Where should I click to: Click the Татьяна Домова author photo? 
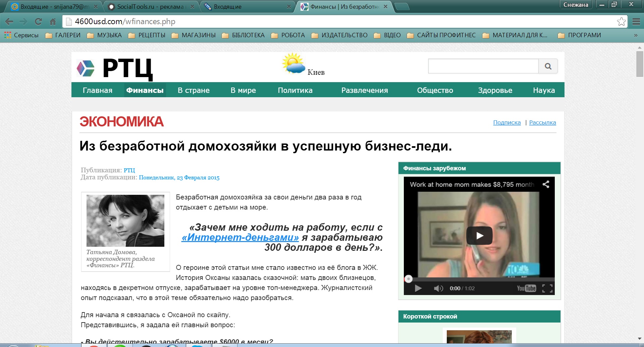[x=125, y=221]
